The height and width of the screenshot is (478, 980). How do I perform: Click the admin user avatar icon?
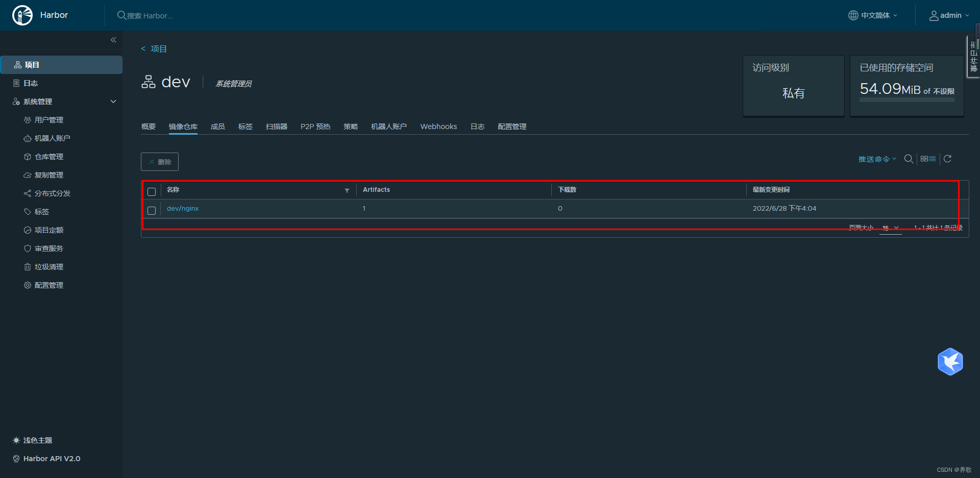click(934, 16)
